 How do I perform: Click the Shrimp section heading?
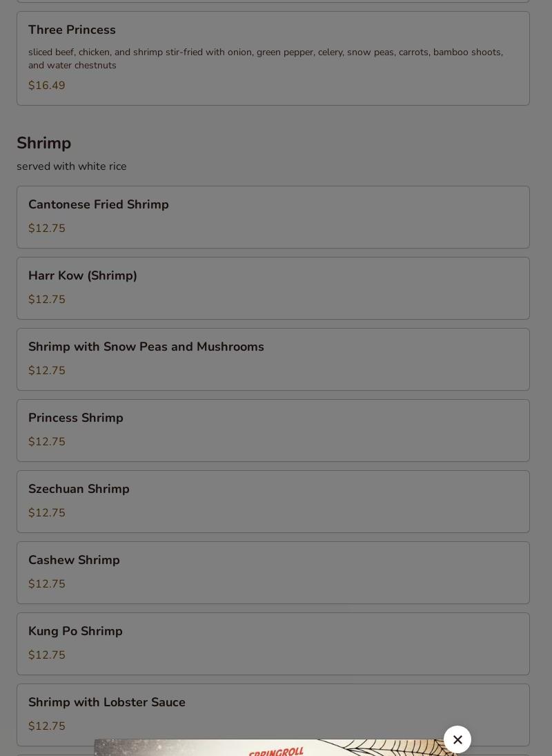pos(44,144)
